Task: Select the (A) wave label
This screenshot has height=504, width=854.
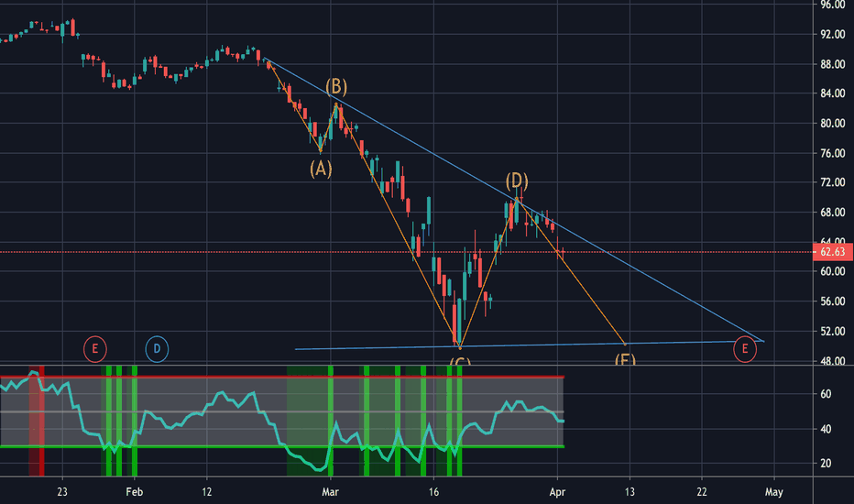Action: point(321,169)
